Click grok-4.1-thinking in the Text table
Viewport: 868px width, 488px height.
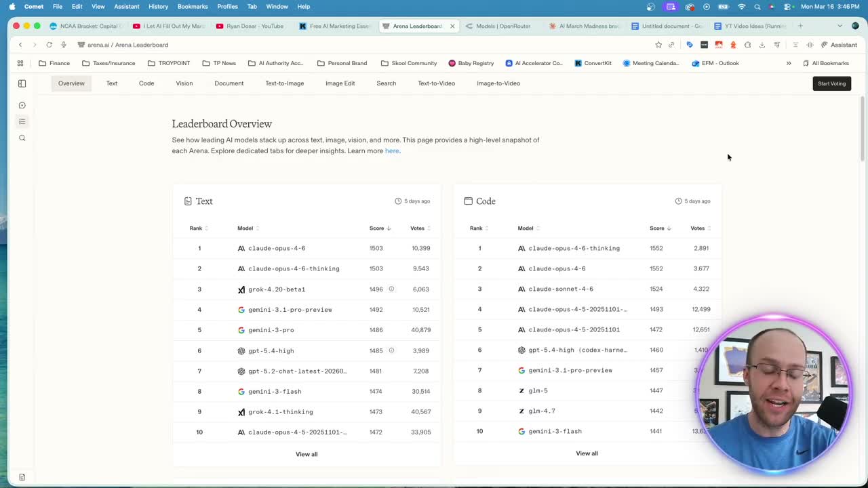tap(281, 411)
